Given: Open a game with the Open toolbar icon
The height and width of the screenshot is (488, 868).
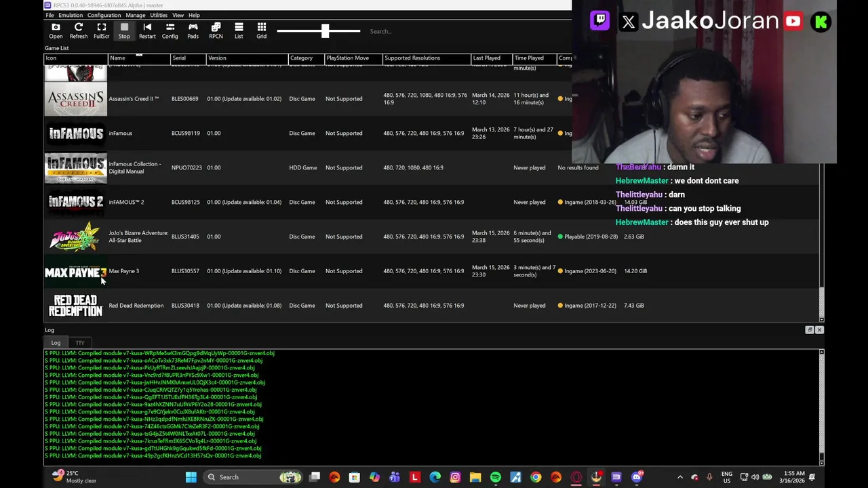Looking at the screenshot, I should coord(56,30).
